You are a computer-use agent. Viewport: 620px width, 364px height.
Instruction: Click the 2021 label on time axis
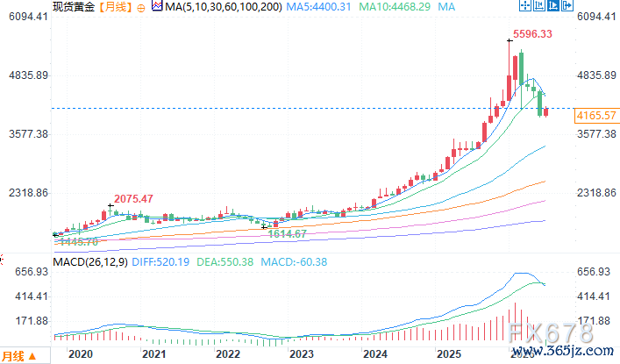coord(153,353)
